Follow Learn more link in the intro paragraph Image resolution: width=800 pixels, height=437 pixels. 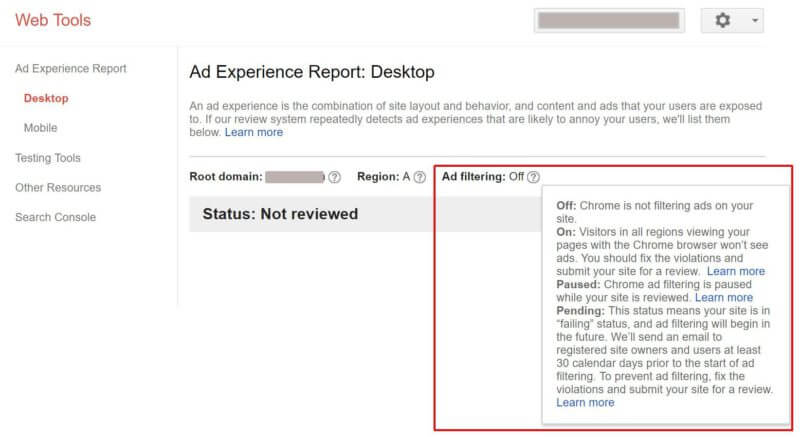(254, 132)
